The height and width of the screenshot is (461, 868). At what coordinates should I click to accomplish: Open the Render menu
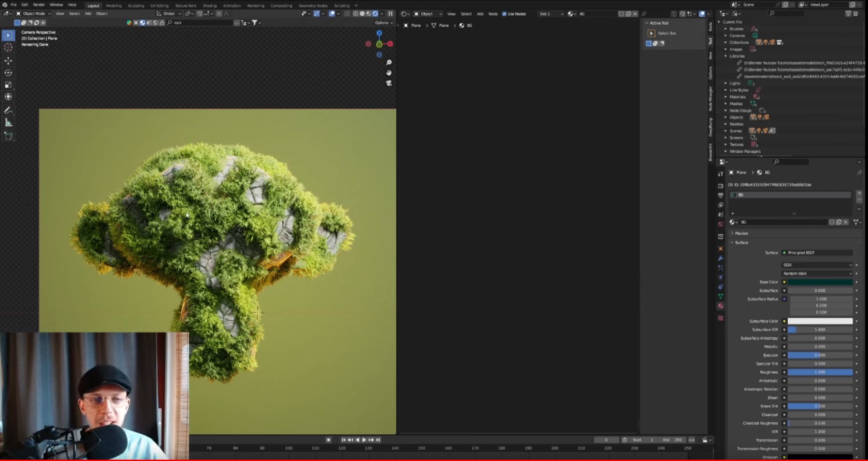[x=39, y=5]
